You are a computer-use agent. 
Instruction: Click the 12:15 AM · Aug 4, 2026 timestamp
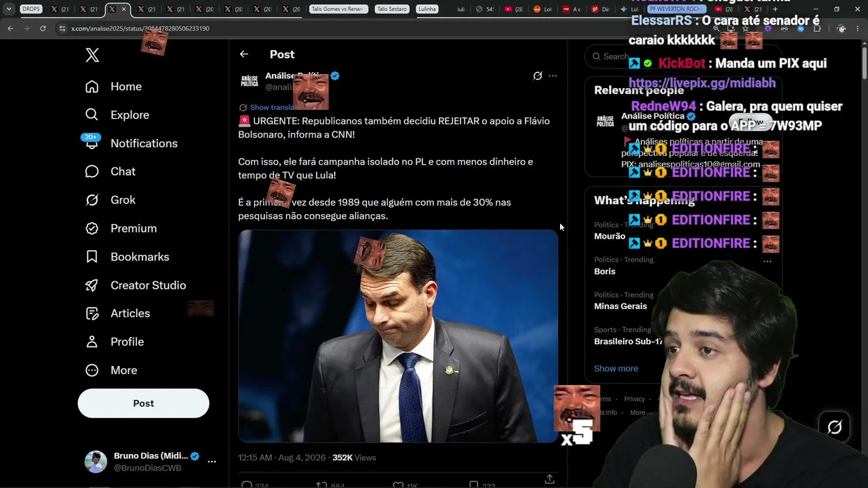point(282,458)
